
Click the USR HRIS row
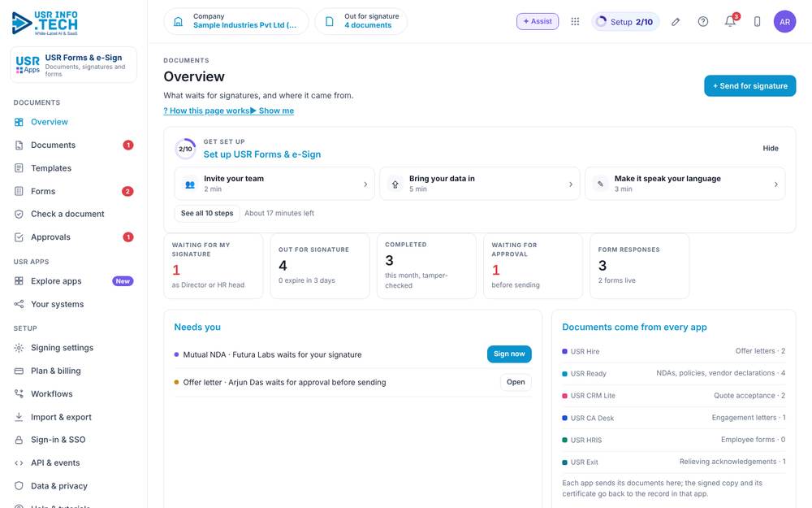674,440
